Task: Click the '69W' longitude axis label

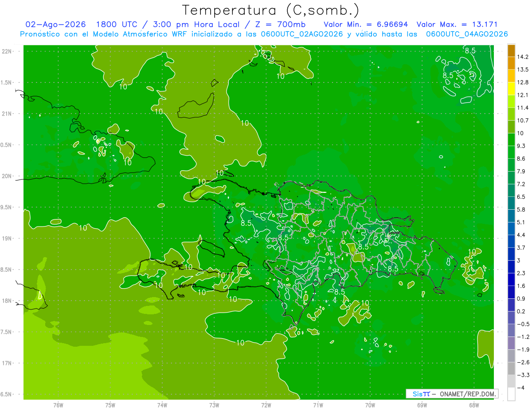Action: pos(422,405)
